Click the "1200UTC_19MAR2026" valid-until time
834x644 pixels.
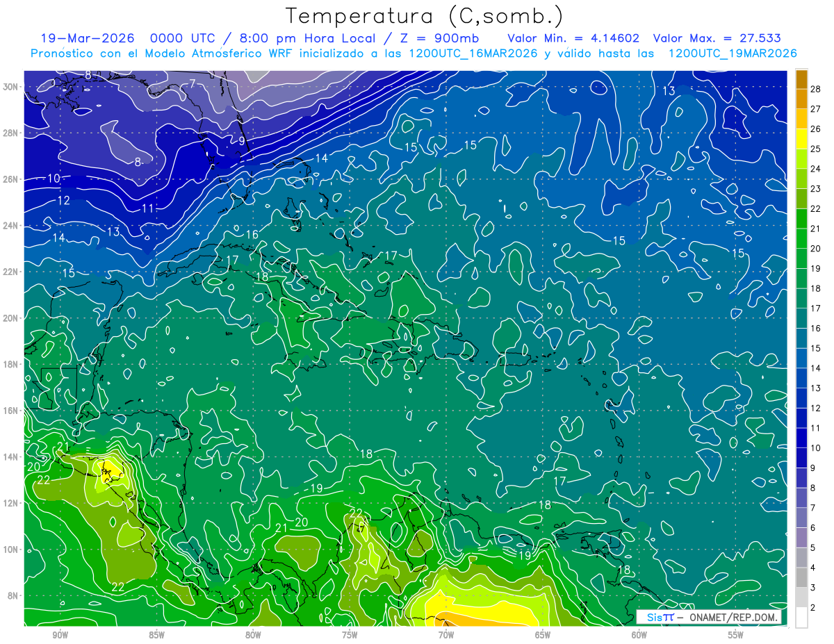click(732, 53)
